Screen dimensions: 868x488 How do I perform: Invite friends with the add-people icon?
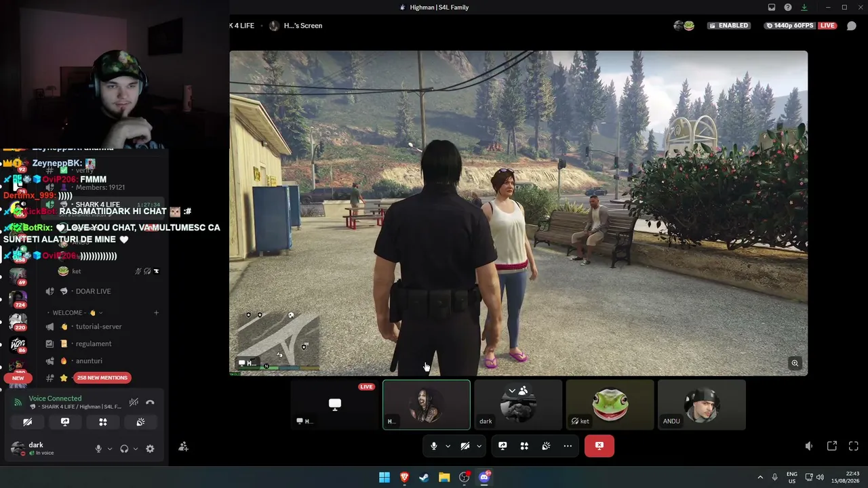tap(183, 447)
